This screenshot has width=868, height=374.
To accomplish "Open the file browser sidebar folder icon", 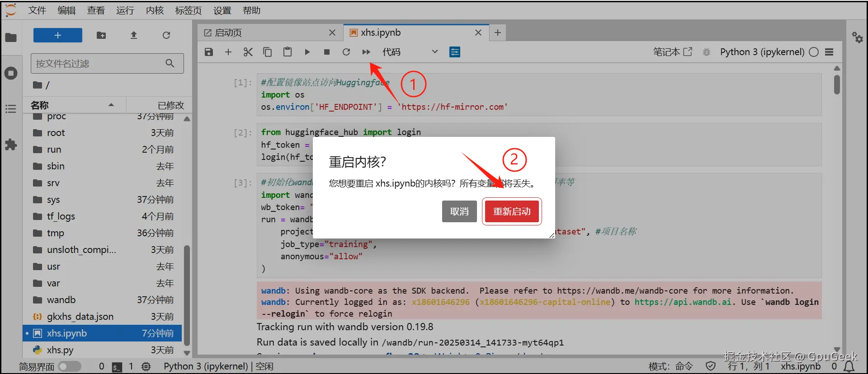I will tap(11, 37).
